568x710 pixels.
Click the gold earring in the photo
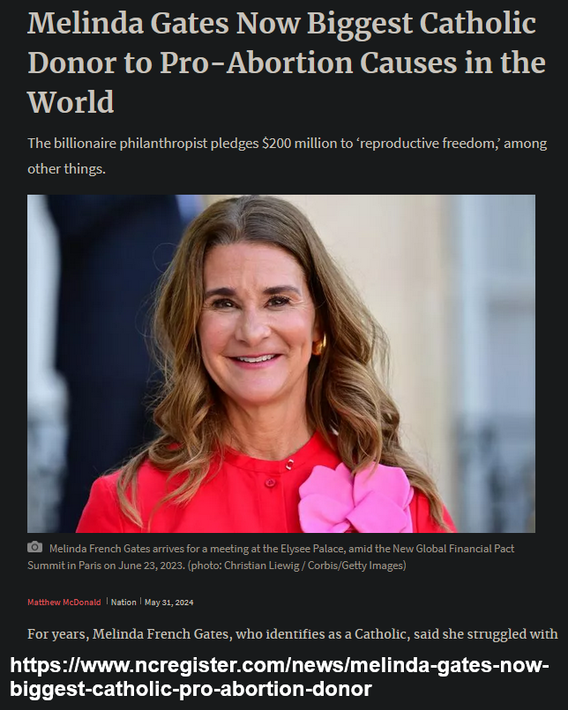319,345
